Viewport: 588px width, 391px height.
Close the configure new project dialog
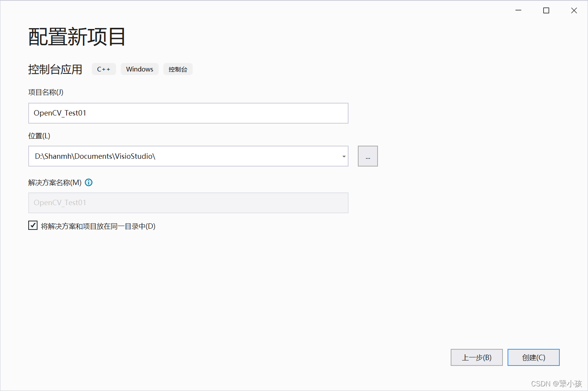(574, 10)
